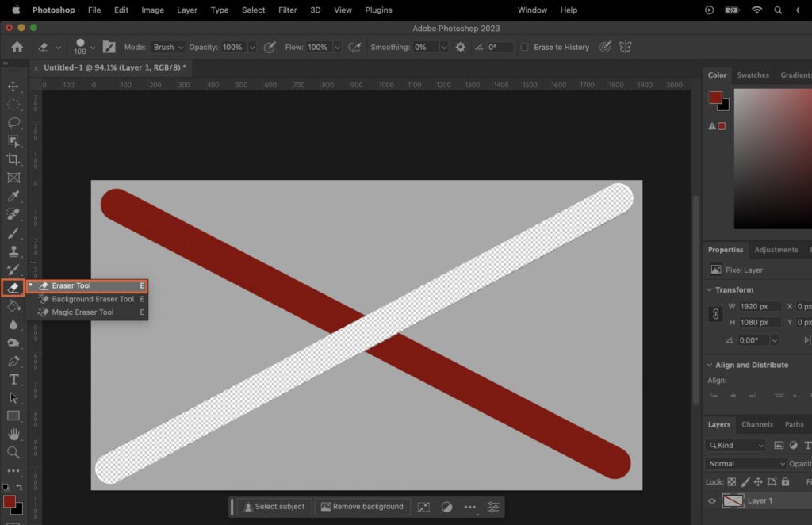Toggle Layer 1 visibility eye
812x525 pixels.
tap(712, 500)
